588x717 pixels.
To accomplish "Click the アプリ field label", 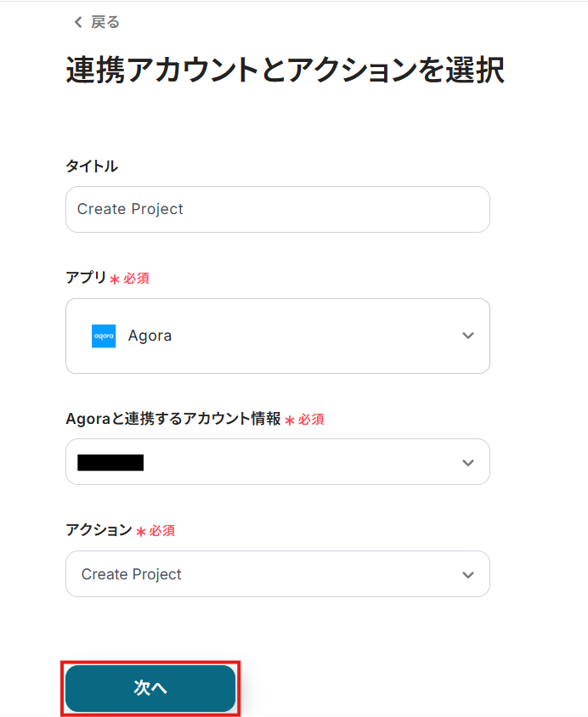I will click(86, 278).
